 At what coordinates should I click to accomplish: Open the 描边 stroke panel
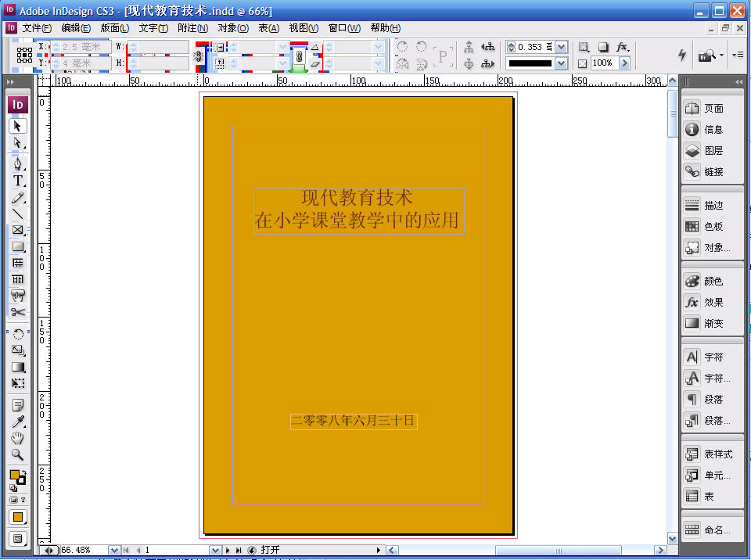point(713,206)
